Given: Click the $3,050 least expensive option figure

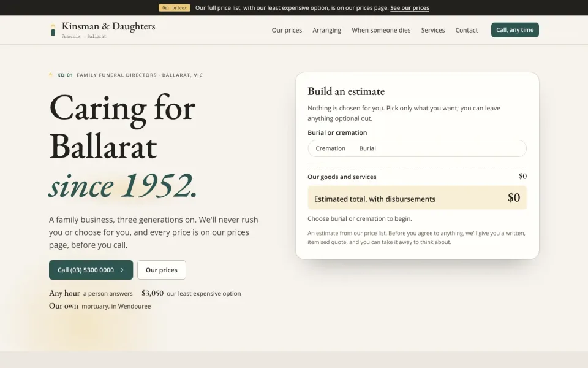Looking at the screenshot, I should [153, 293].
